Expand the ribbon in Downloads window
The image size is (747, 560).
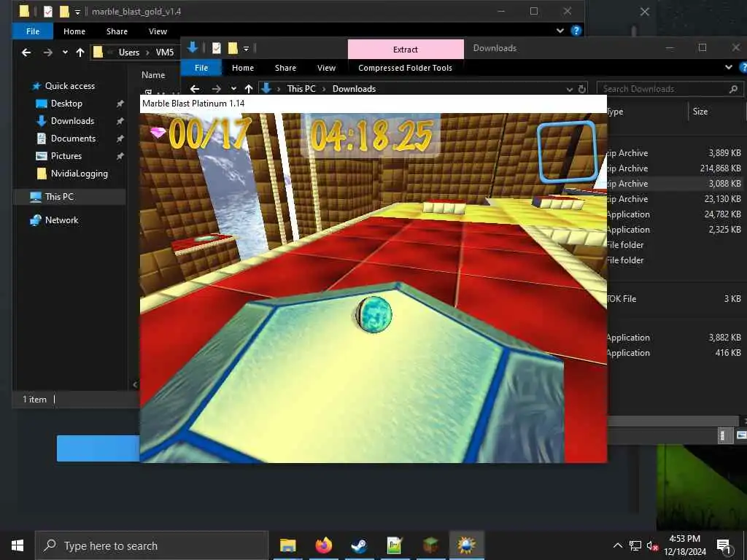point(729,67)
